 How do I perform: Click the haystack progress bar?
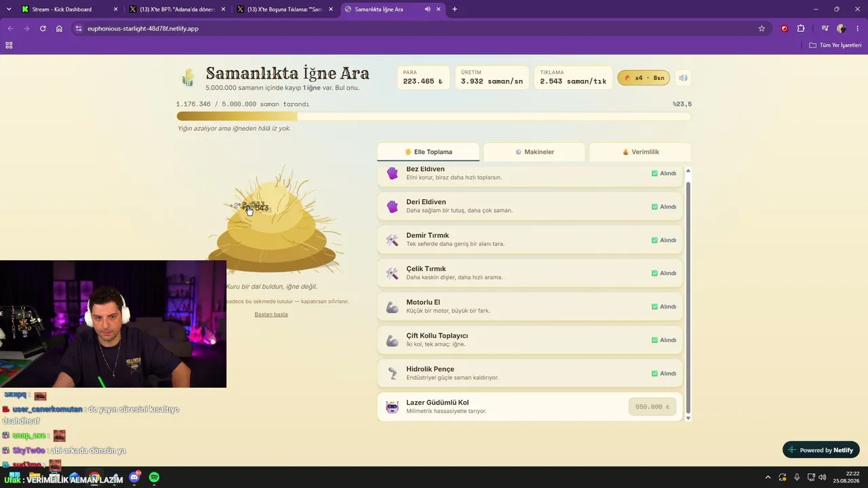433,117
